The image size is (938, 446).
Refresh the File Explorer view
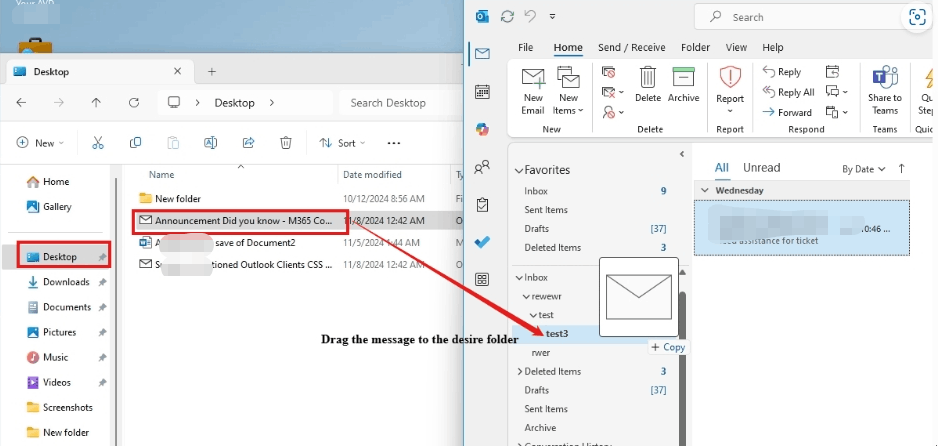click(x=134, y=103)
